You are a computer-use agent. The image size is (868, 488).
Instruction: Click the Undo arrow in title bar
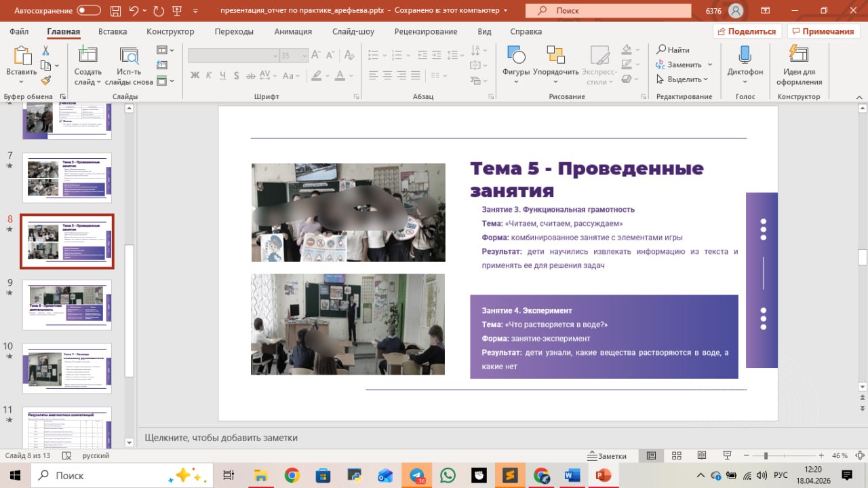tap(134, 11)
